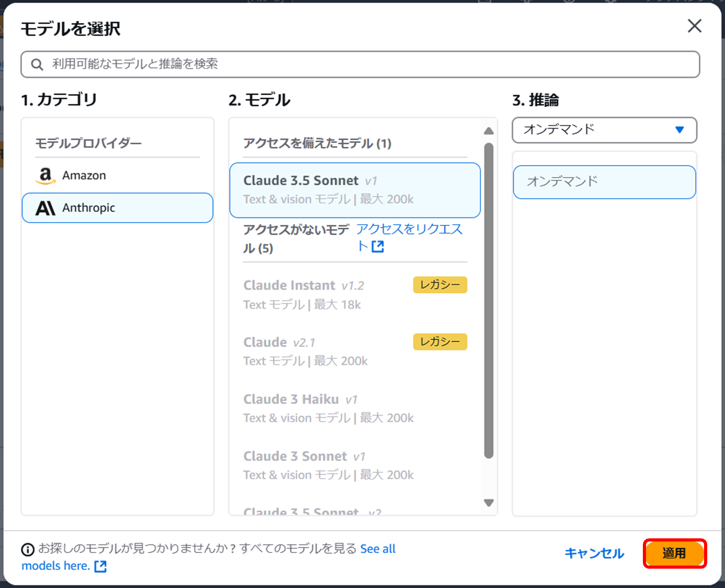Click the アクセスをリクエスト link
Viewport: 725px width, 588px height.
coord(410,237)
